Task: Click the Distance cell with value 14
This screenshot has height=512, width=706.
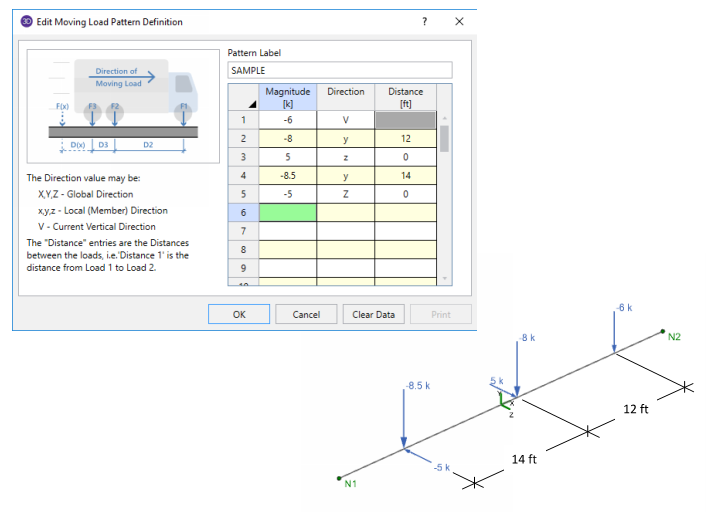Action: click(x=405, y=175)
